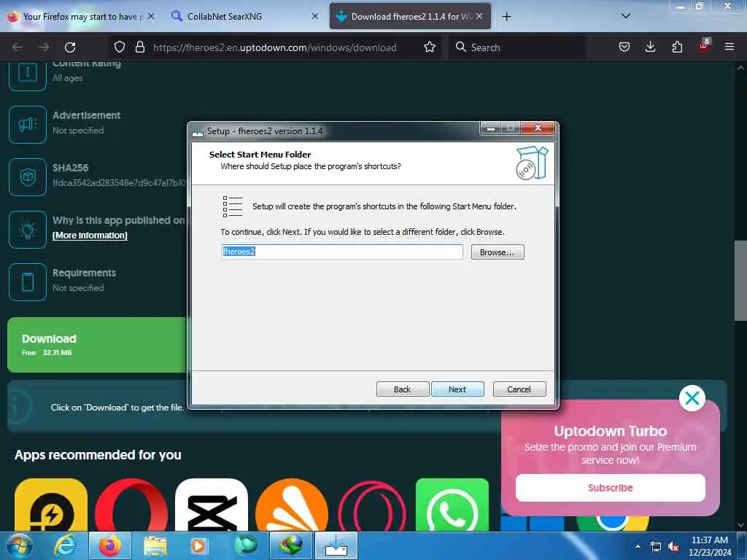The width and height of the screenshot is (747, 560).
Task: Click the Firefox back arrow
Action: [18, 47]
